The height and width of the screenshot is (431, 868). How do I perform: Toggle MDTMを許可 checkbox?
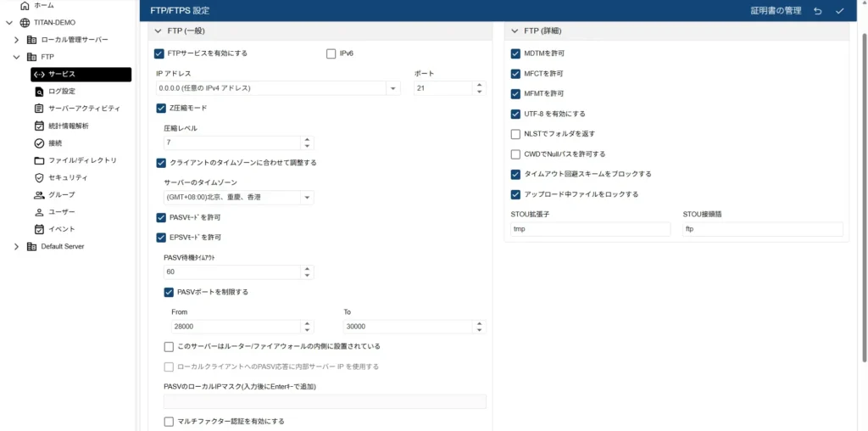[516, 53]
